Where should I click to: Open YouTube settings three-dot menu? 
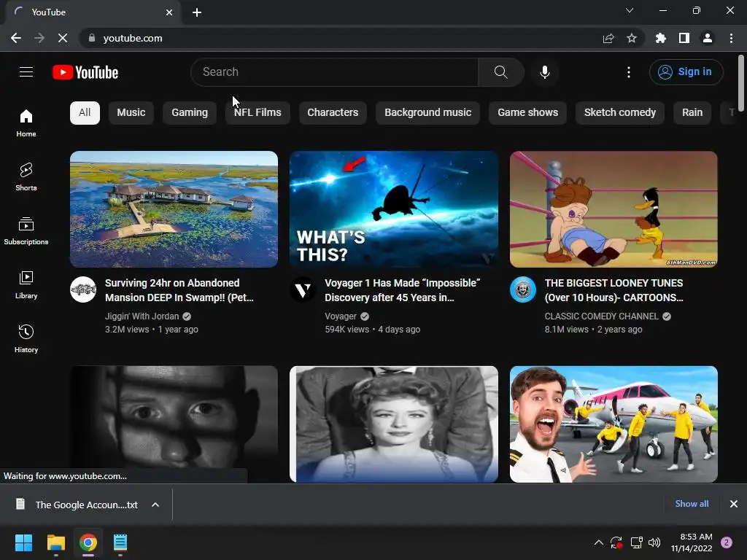click(x=628, y=72)
